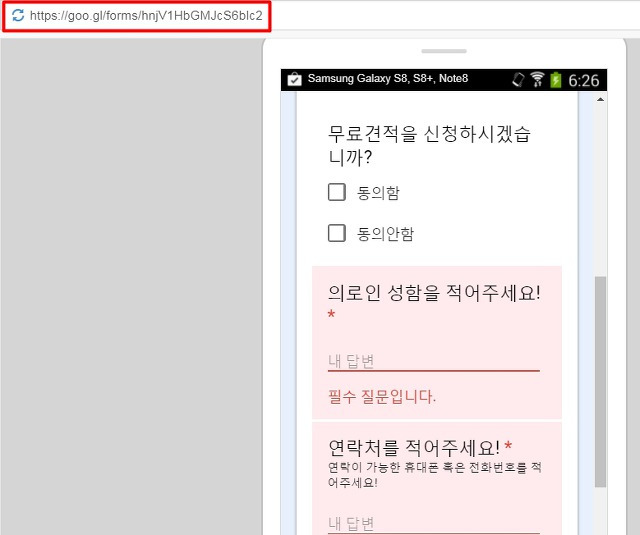Click the refresh icon beside the URL
Image resolution: width=640 pixels, height=535 pixels.
coord(18,16)
